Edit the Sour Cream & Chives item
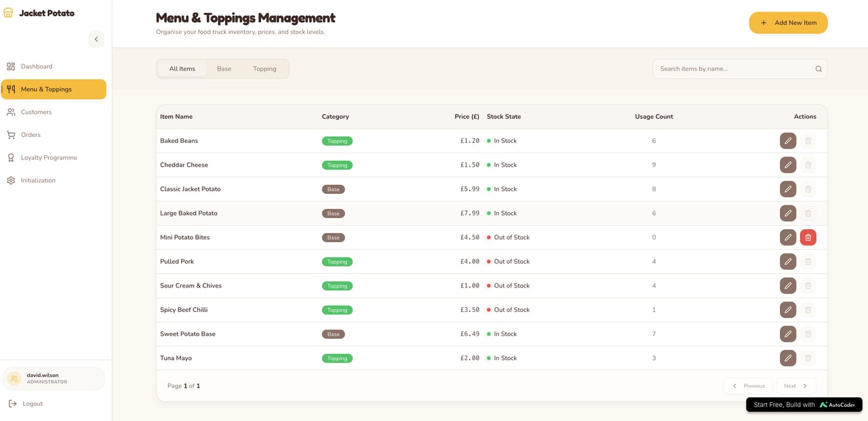This screenshot has width=868, height=421. (x=787, y=285)
